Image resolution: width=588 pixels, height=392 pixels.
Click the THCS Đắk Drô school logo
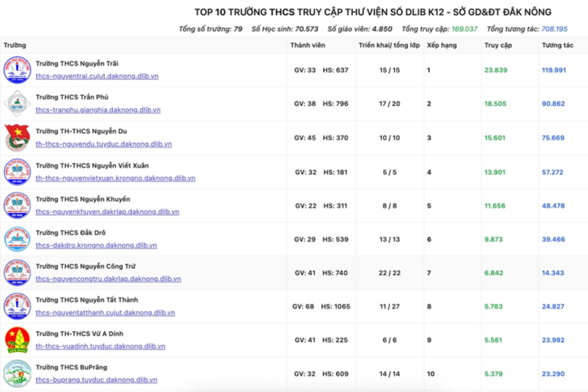coord(17,240)
